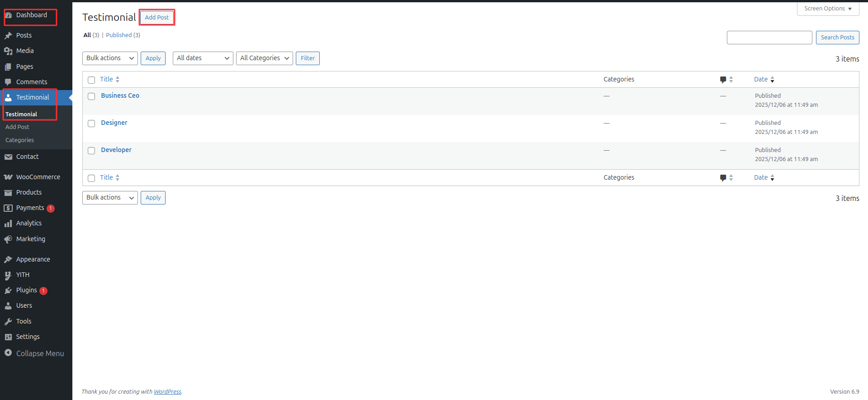Expand the All dates filter dropdown
868x400 pixels.
(x=203, y=58)
